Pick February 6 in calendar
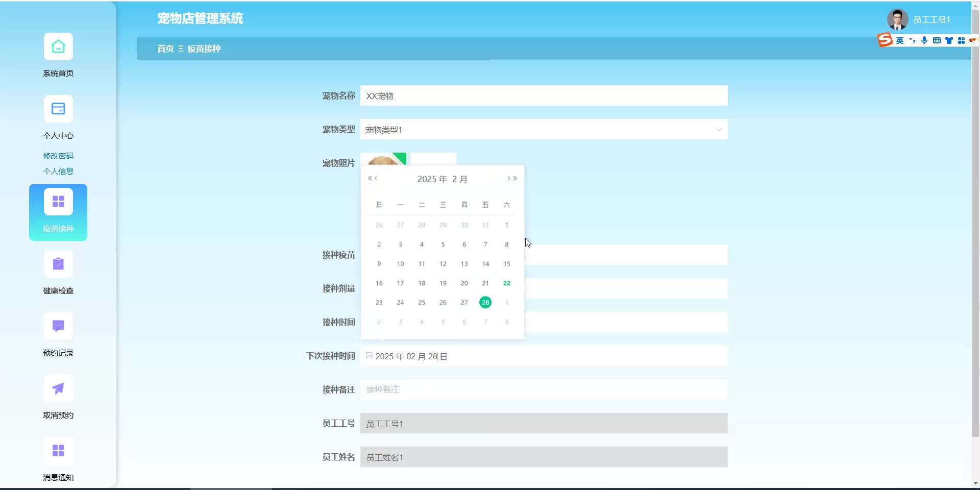 click(x=464, y=244)
